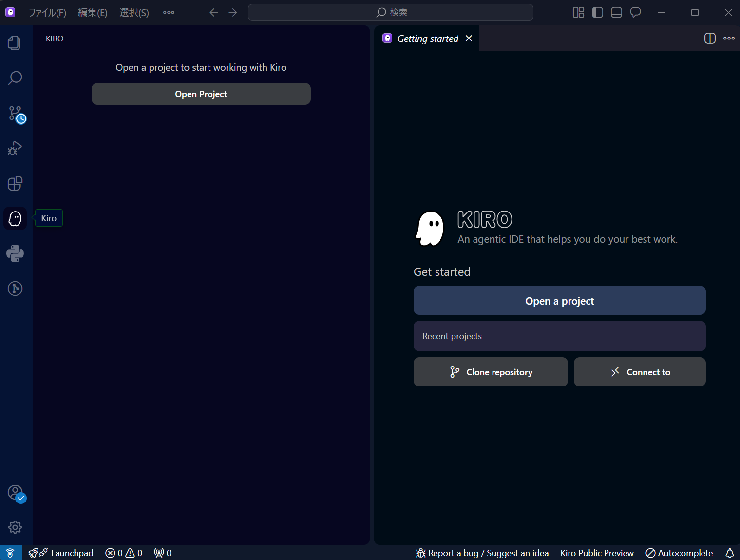Toggle the primary side bar visibility
This screenshot has height=560, width=740.
coord(597,13)
